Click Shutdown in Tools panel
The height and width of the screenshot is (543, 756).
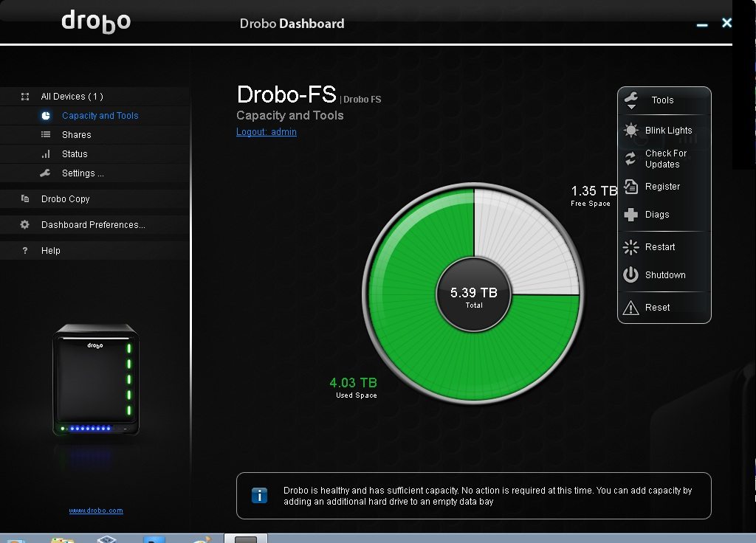(665, 275)
